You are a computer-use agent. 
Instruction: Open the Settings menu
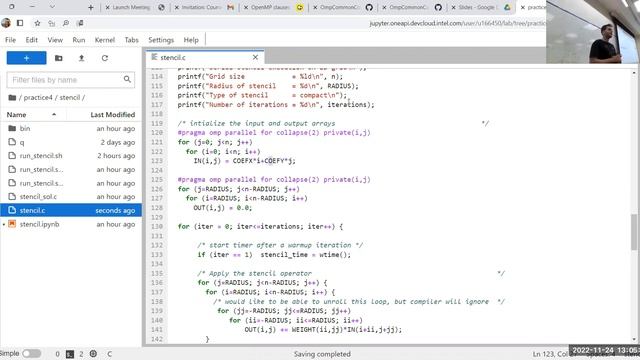(161, 40)
